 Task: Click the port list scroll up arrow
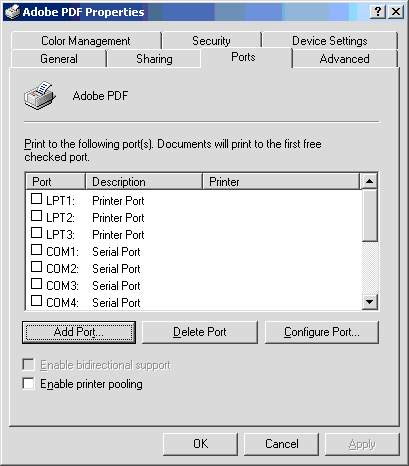point(369,181)
